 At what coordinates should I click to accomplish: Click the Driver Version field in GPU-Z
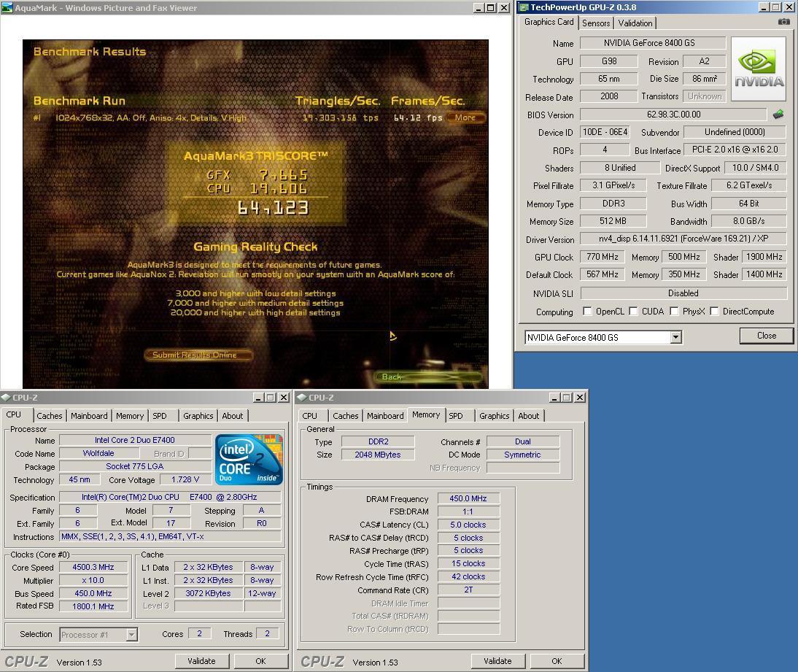pos(683,239)
